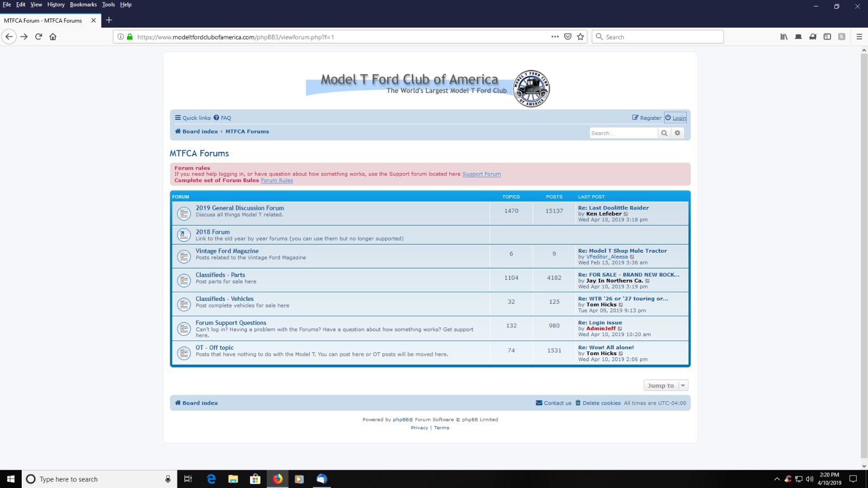
Task: Click the forum Search input field
Action: (623, 133)
